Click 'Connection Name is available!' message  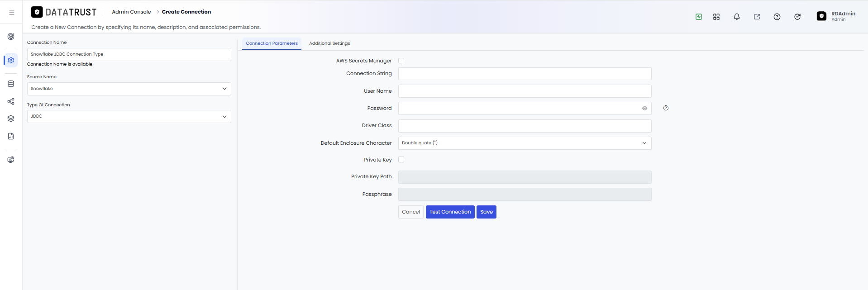tap(60, 64)
